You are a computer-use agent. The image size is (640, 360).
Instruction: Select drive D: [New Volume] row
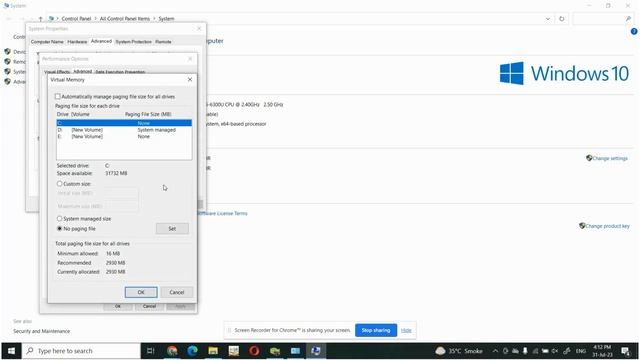point(124,130)
